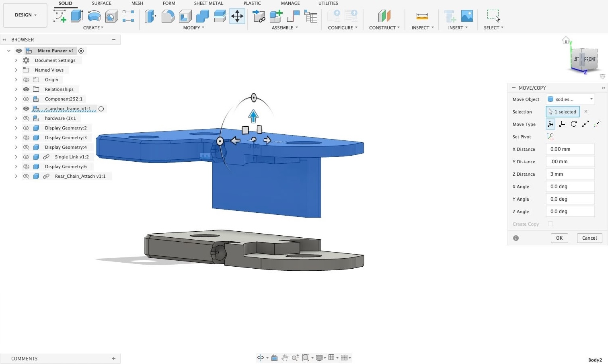
Task: Show Display Geometry:2
Action: pos(26,128)
